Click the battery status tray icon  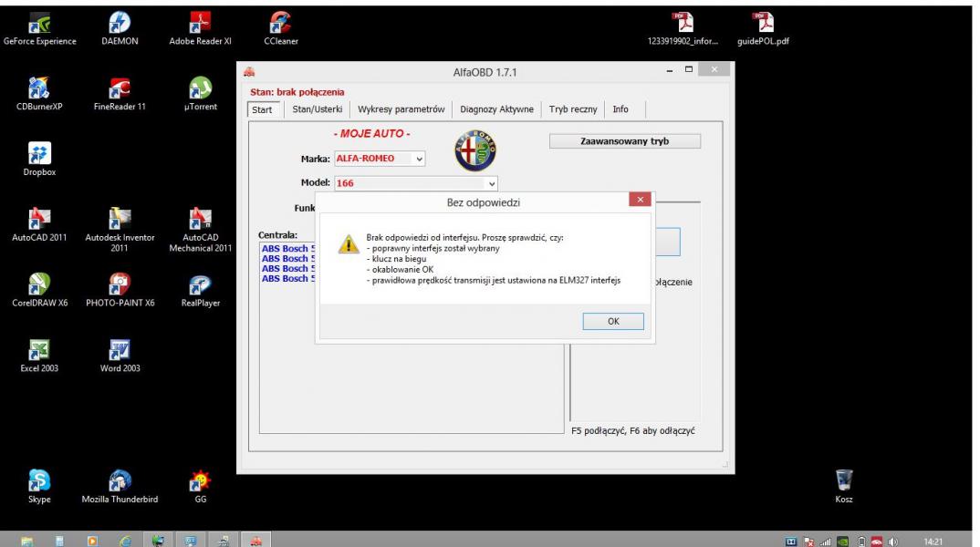860,542
